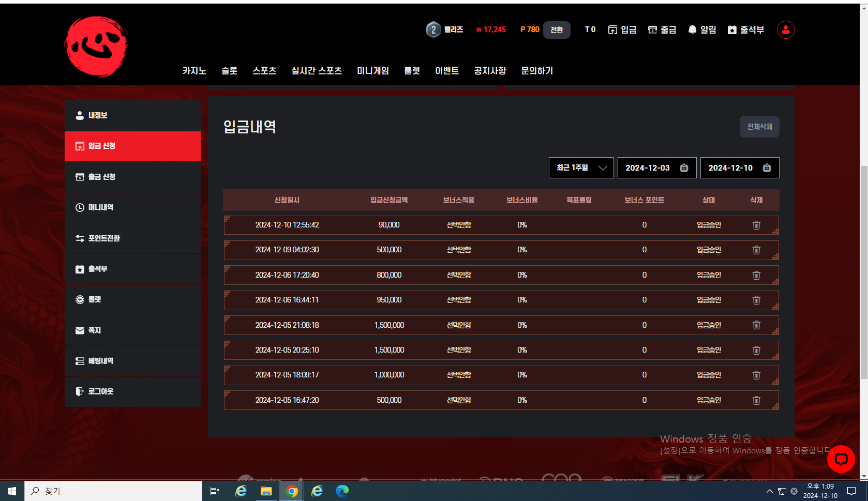Image resolution: width=868 pixels, height=501 pixels.
Task: Open the user profile icon
Action: [785, 30]
